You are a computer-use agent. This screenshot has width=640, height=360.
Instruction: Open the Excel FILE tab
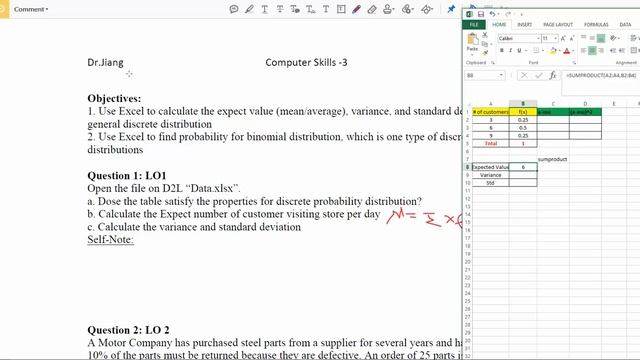tap(473, 24)
